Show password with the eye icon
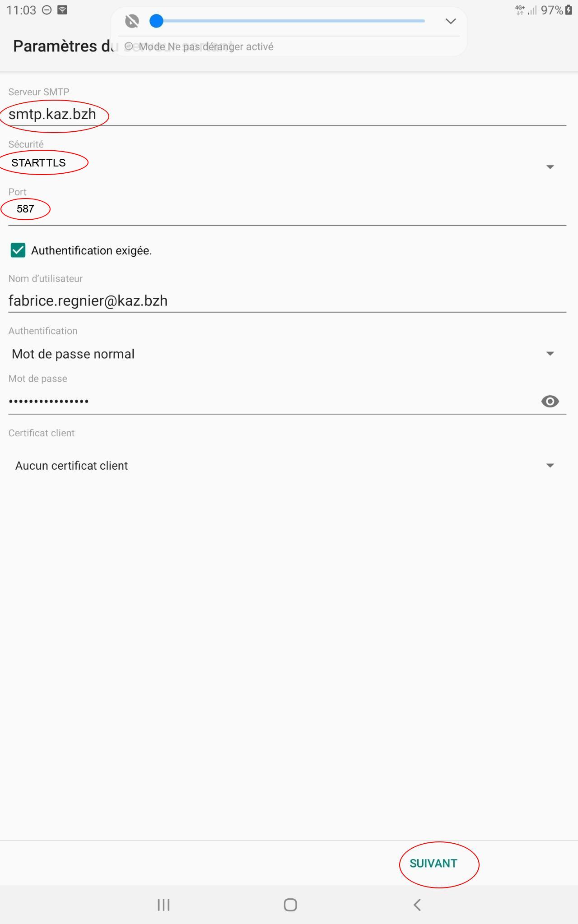 tap(550, 401)
